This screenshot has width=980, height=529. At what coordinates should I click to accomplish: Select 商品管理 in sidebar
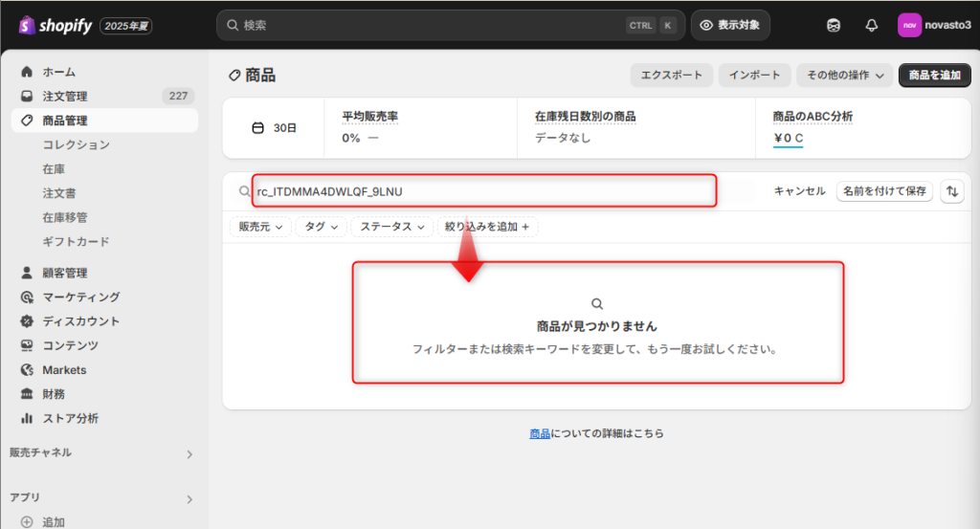pos(104,120)
